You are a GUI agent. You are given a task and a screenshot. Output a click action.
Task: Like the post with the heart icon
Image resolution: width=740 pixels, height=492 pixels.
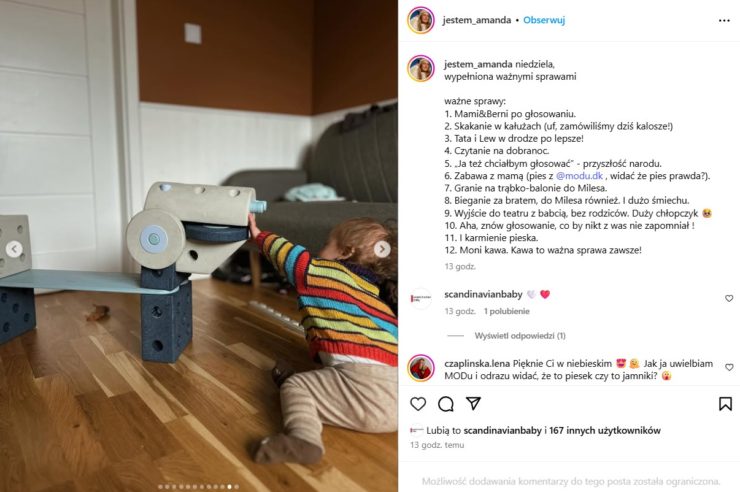coord(418,404)
